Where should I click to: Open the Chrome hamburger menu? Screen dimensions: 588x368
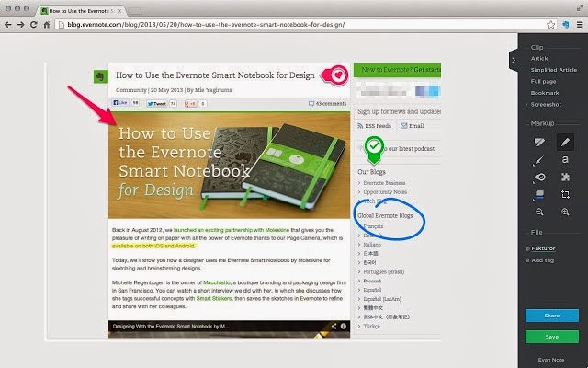point(580,25)
